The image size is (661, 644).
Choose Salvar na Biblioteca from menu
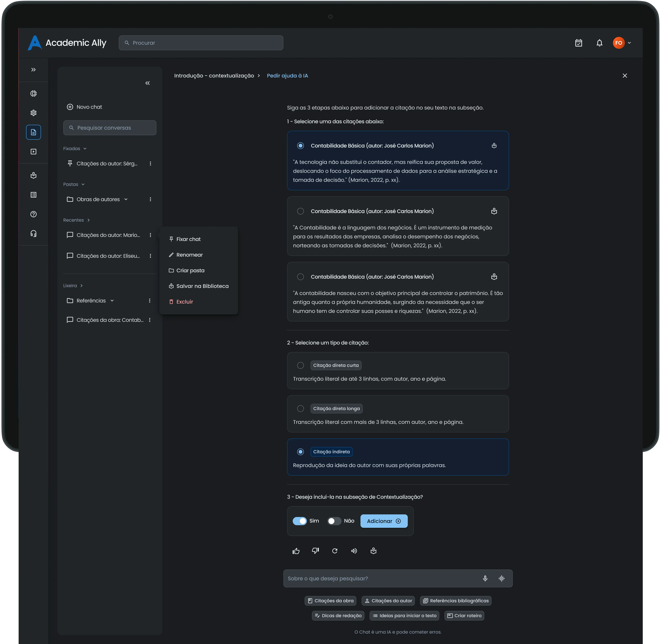tap(198, 286)
